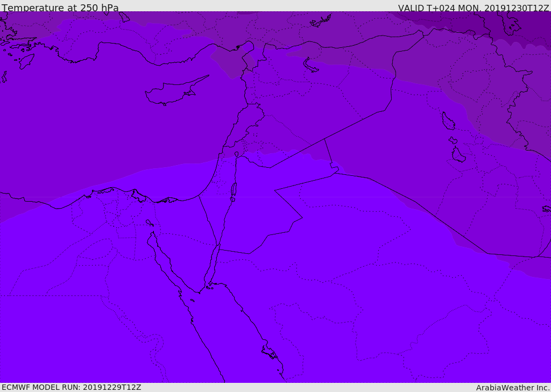Click the 'VALID T+024 MON. 20191230T12Z' label
The height and width of the screenshot is (392, 551).
(474, 8)
